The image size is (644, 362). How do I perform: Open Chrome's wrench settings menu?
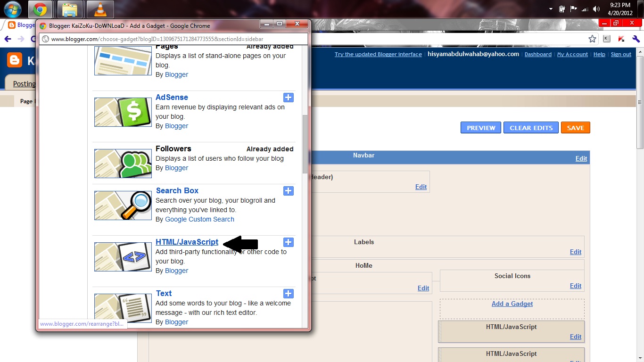click(x=636, y=39)
